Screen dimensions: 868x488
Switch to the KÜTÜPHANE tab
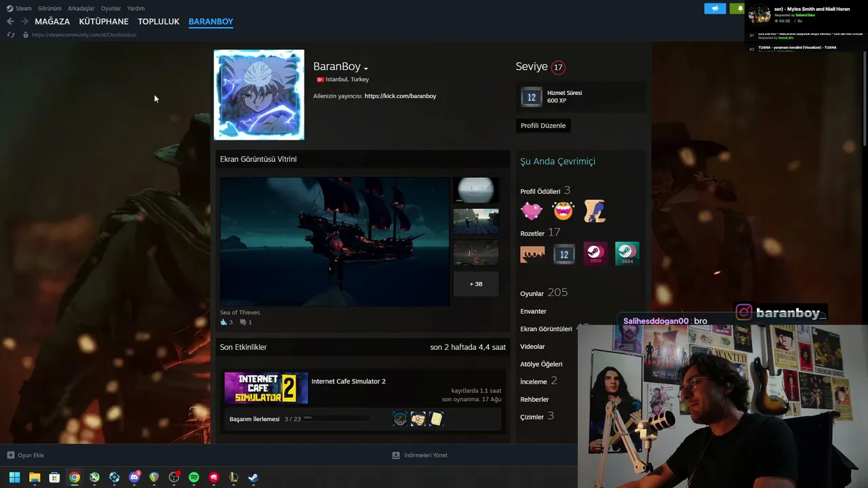point(104,22)
